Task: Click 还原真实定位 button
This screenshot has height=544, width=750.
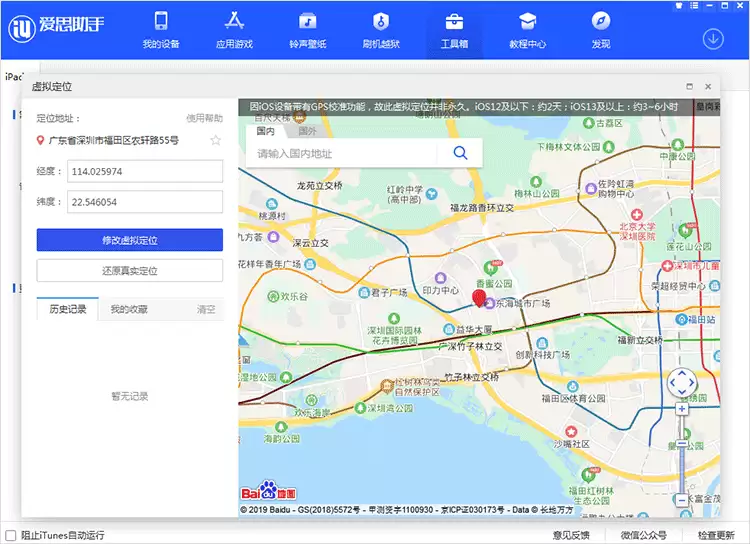Action: pyautogui.click(x=130, y=270)
